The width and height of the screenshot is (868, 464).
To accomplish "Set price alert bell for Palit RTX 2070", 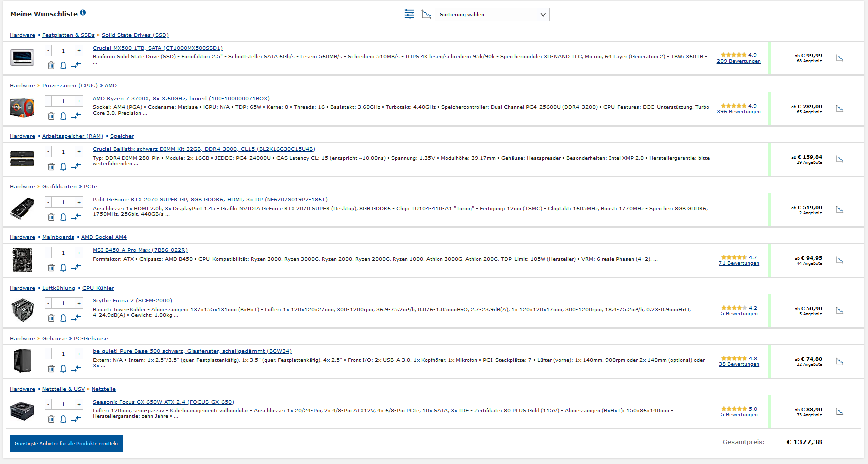I will [63, 217].
